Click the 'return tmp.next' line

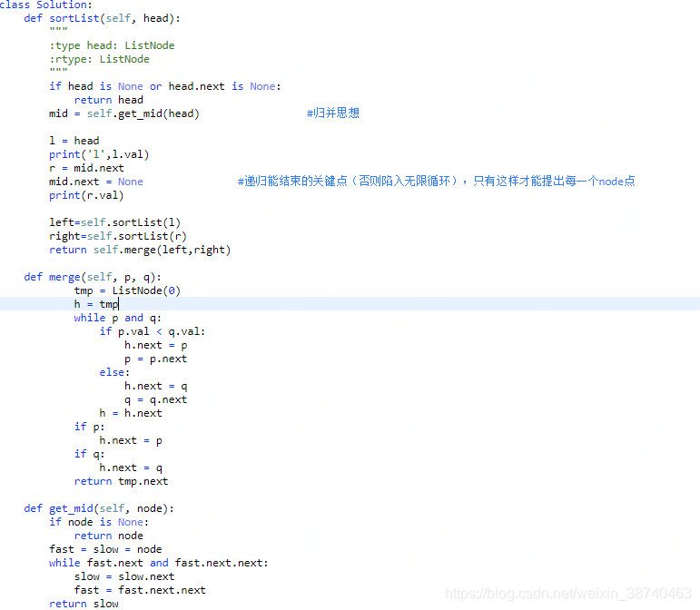click(x=121, y=481)
